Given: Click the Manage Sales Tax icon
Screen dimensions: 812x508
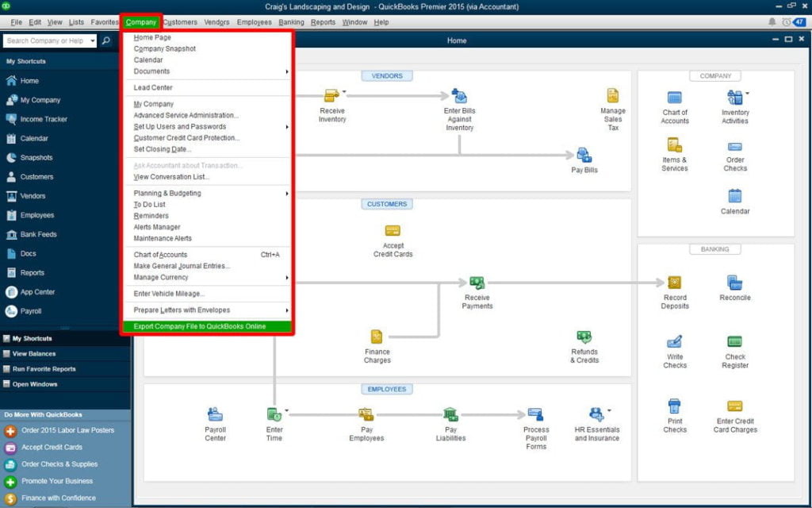Looking at the screenshot, I should point(612,96).
